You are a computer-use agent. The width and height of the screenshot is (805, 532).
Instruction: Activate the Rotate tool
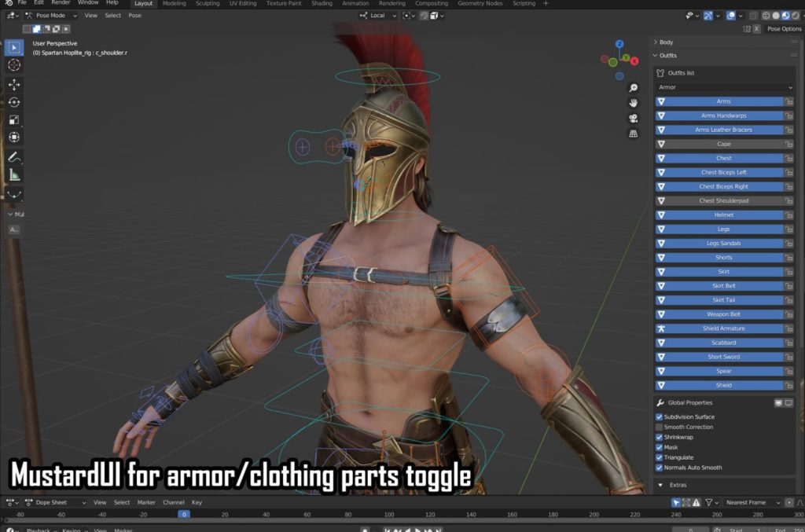[x=13, y=102]
